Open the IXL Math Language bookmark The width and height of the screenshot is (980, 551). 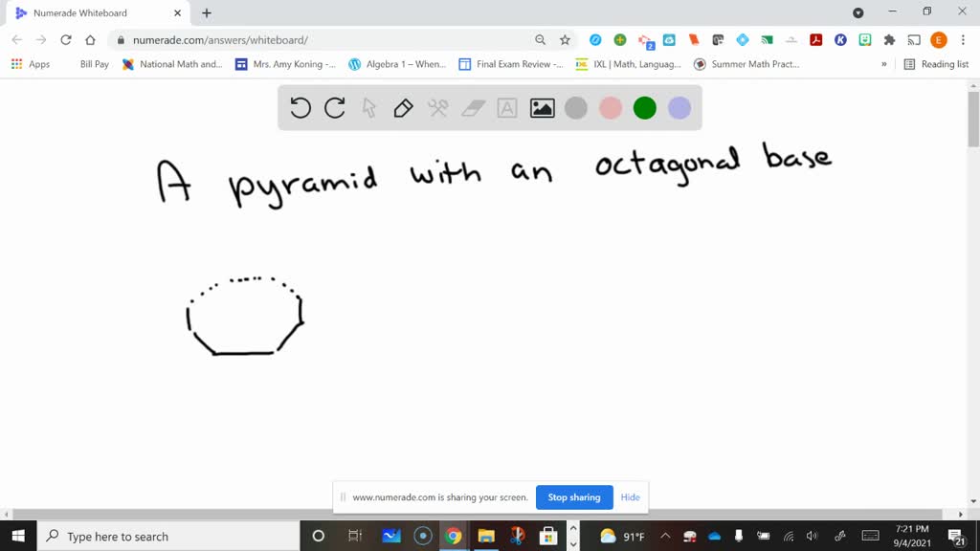click(627, 64)
